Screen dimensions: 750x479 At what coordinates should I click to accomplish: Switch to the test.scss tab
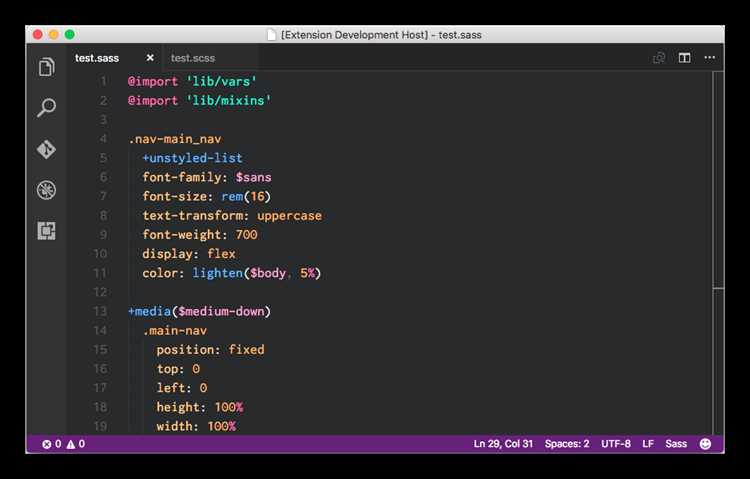point(193,58)
